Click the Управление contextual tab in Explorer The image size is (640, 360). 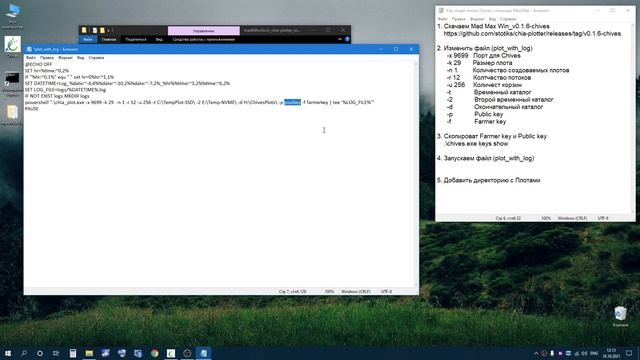(204, 31)
